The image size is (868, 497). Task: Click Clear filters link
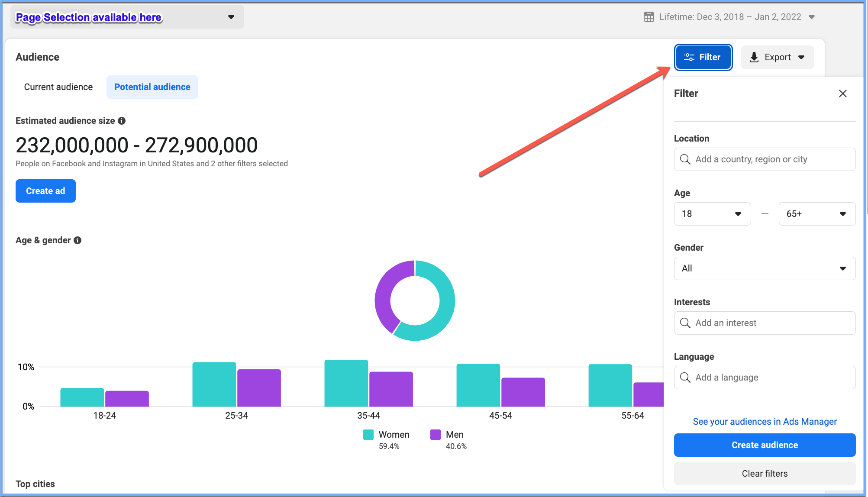[x=765, y=473]
